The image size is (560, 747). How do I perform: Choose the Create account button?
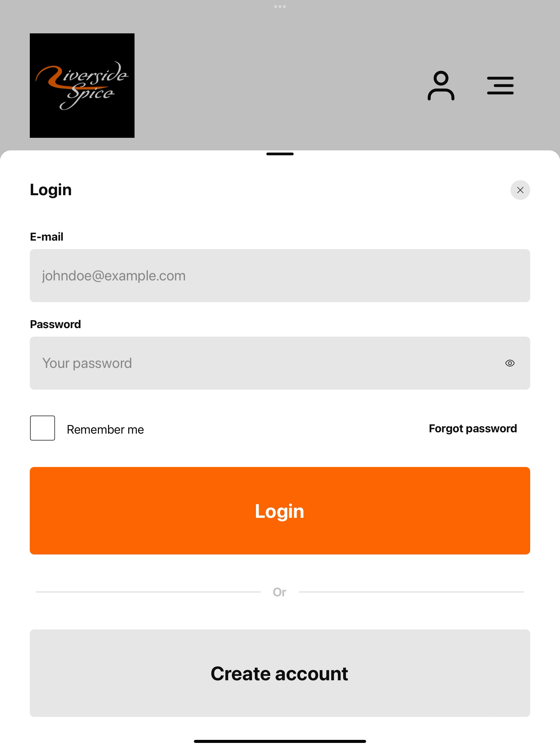pos(280,673)
